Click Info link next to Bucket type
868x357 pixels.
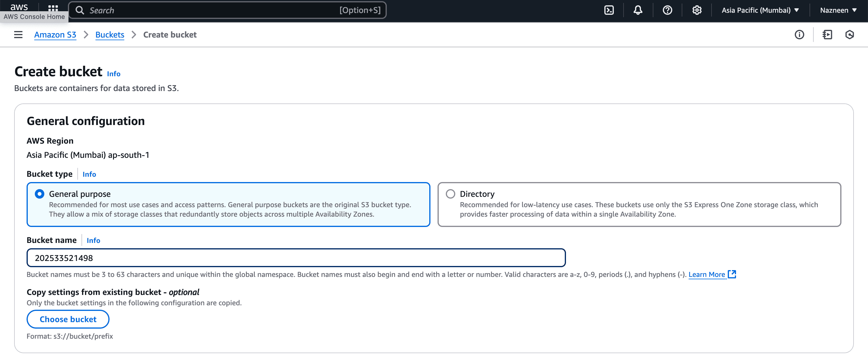coord(89,174)
